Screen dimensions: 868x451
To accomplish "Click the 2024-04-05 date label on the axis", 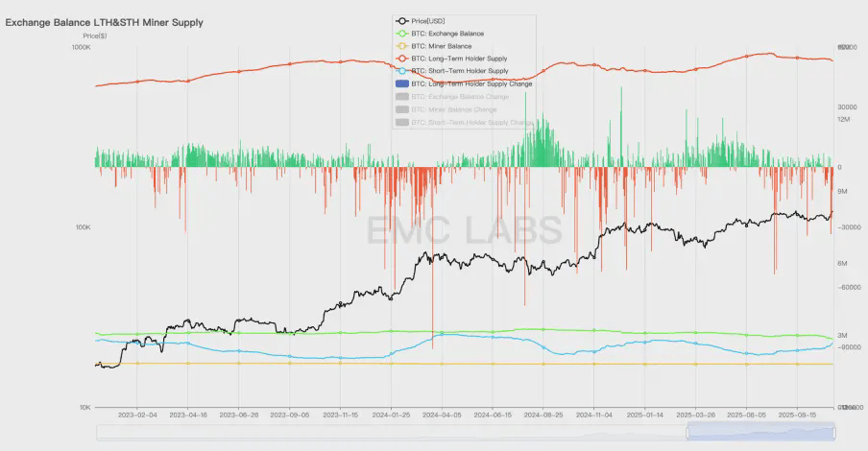I will pos(442,415).
